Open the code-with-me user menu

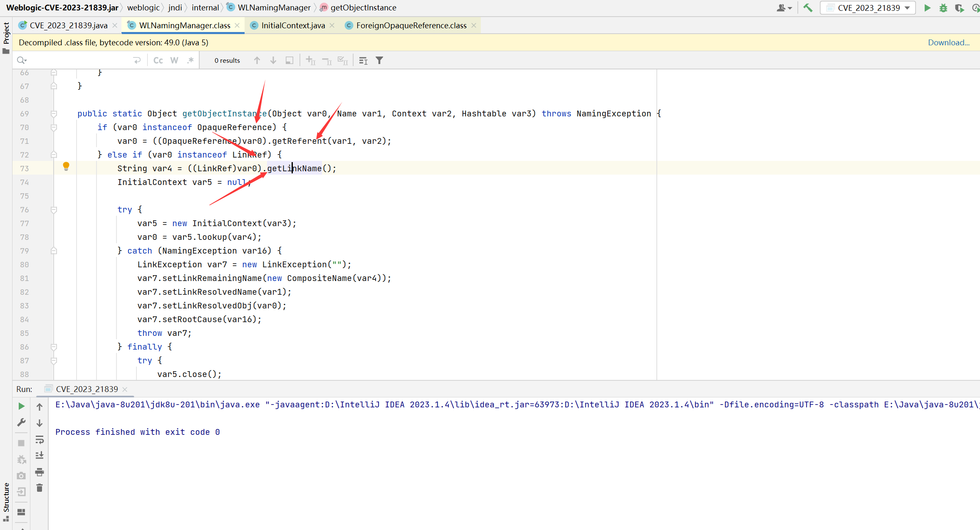point(784,8)
